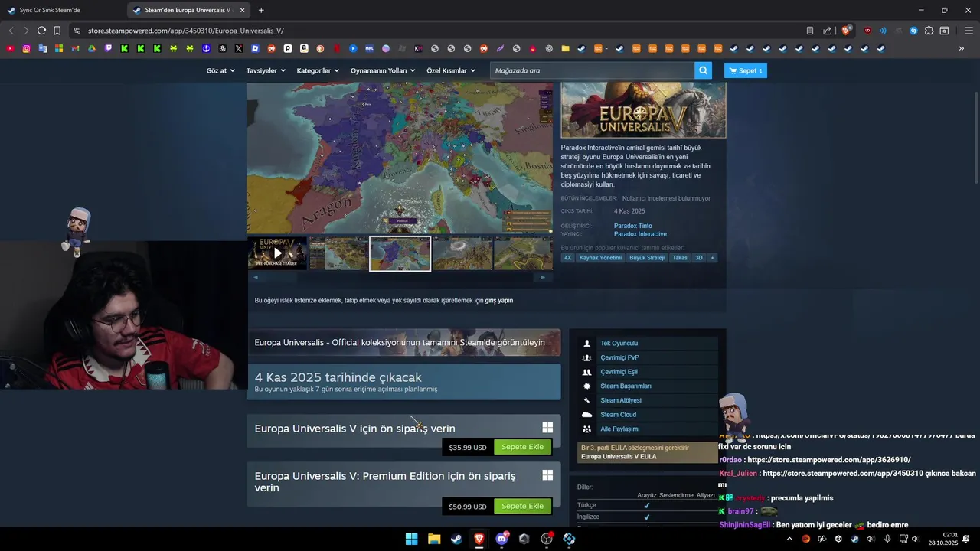Screen dimensions: 980x551
Task: Open File Explorer from the taskbar
Action: point(434,539)
